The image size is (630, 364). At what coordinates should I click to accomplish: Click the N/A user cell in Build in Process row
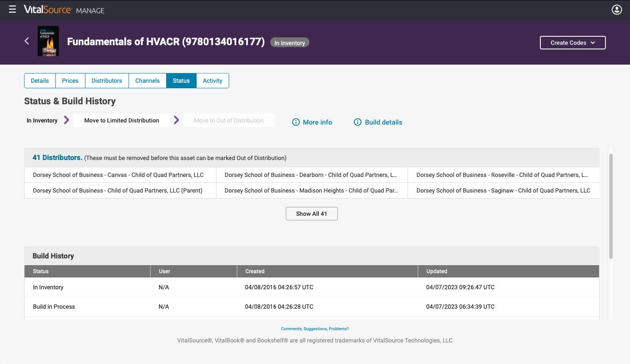164,307
